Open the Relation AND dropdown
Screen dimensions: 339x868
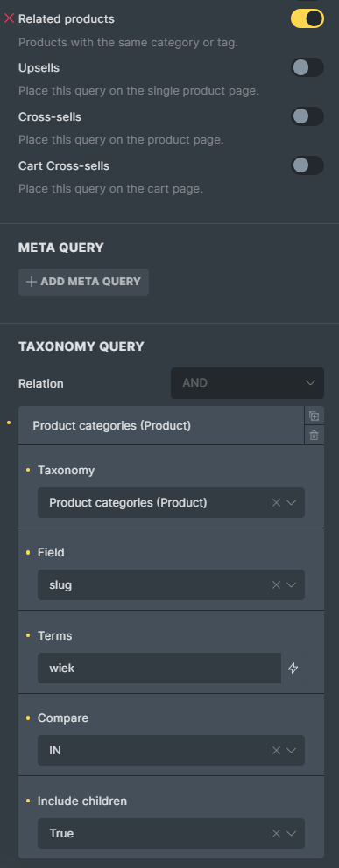[247, 383]
